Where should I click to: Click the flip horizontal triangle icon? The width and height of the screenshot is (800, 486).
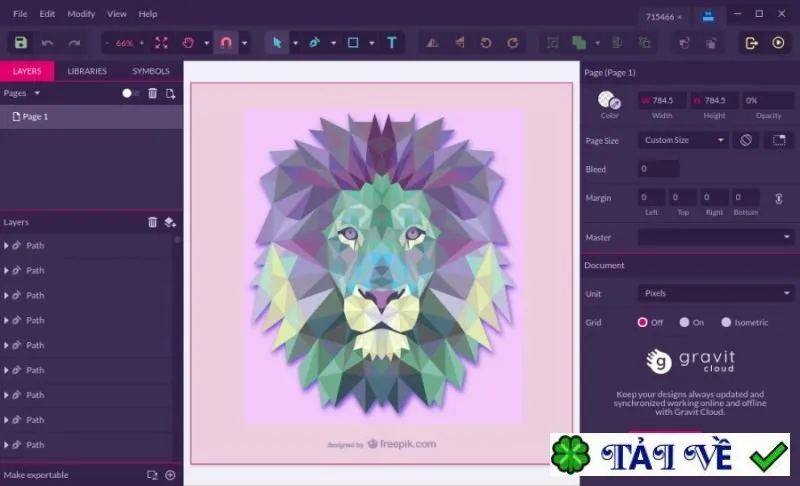coord(433,43)
